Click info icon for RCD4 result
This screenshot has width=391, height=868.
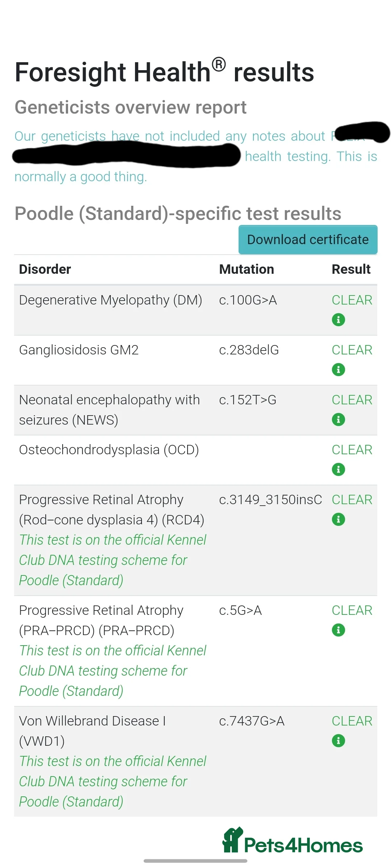pos(338,519)
